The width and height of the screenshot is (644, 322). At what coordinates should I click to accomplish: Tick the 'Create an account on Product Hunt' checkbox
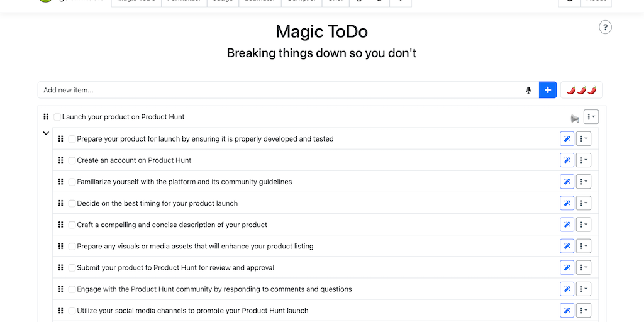point(72,160)
